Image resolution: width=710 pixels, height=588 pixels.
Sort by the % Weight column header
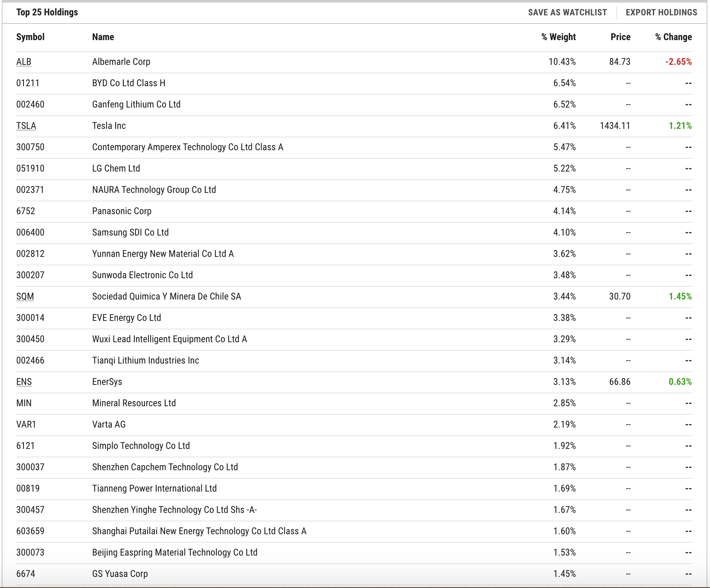[559, 37]
